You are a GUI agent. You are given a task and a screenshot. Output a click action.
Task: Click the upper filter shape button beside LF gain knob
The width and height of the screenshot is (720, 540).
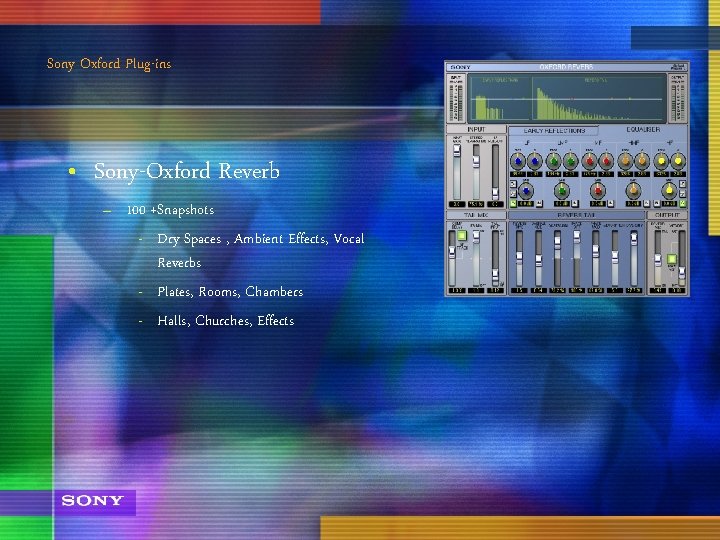pos(513,184)
